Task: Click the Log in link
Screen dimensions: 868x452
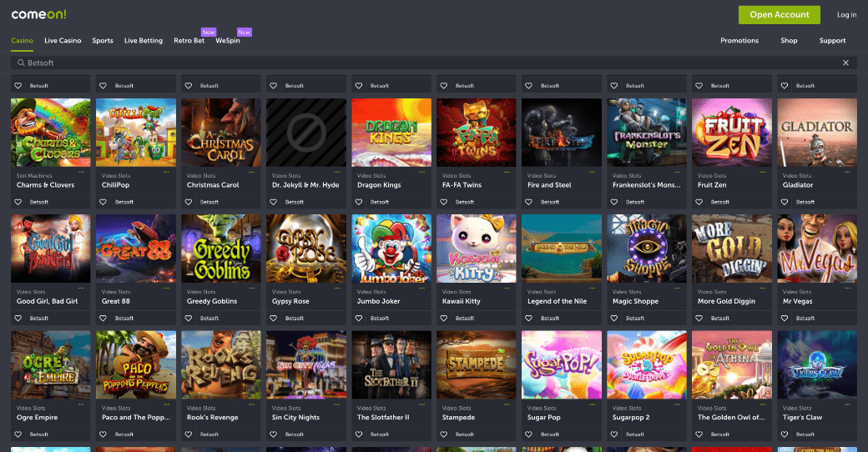Action: click(846, 14)
